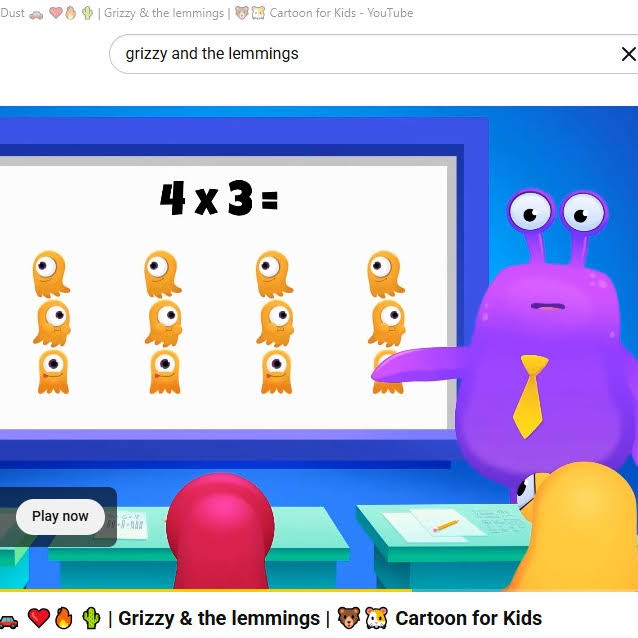This screenshot has height=638, width=638.
Task: Click the red heart emoji in the video title
Action: 39,618
